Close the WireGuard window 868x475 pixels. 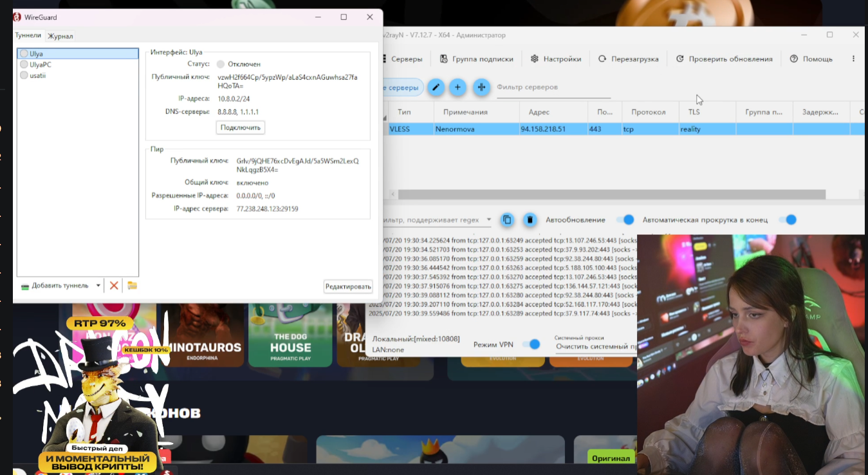tap(369, 17)
